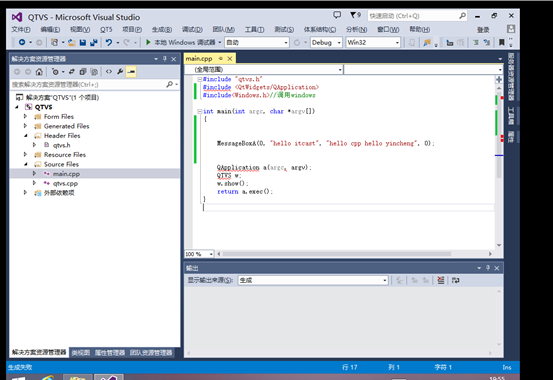Toggle pin on Solution Explorer panel

click(165, 59)
